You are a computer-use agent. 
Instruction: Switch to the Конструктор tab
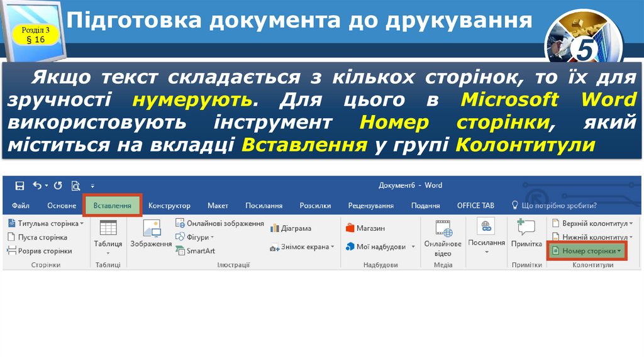pyautogui.click(x=169, y=206)
